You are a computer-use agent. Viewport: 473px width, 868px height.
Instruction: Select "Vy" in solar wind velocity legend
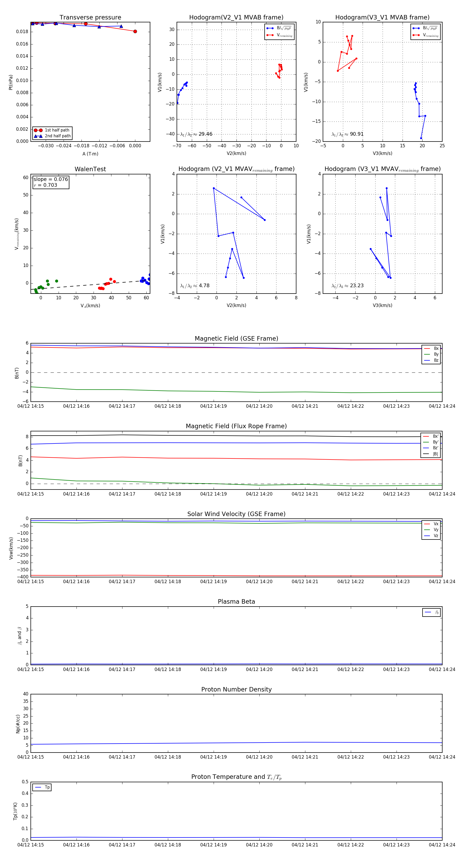431,530
